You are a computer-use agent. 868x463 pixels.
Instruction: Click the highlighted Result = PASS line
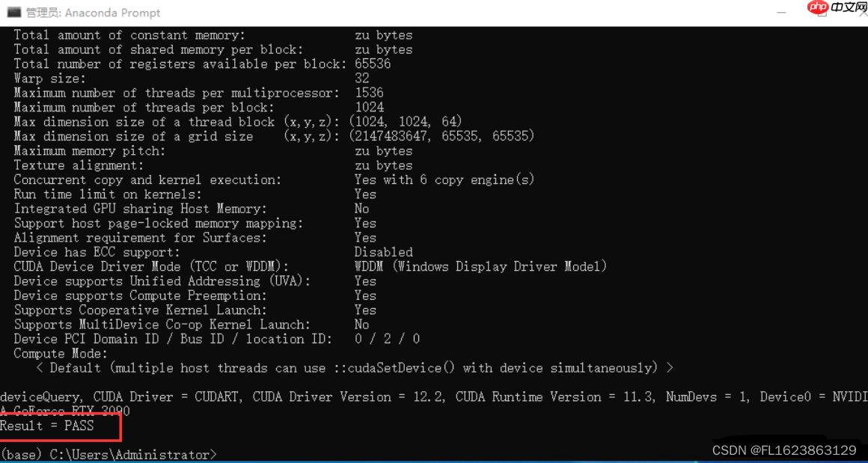coord(46,426)
